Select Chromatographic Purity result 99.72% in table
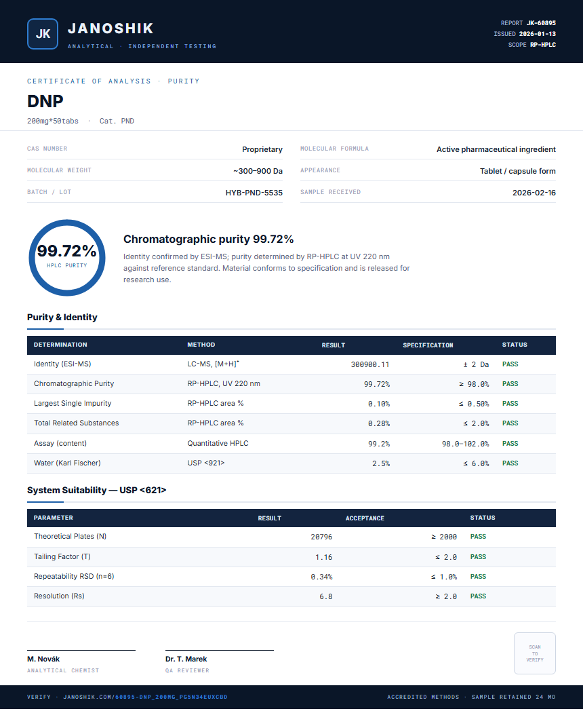 click(377, 385)
